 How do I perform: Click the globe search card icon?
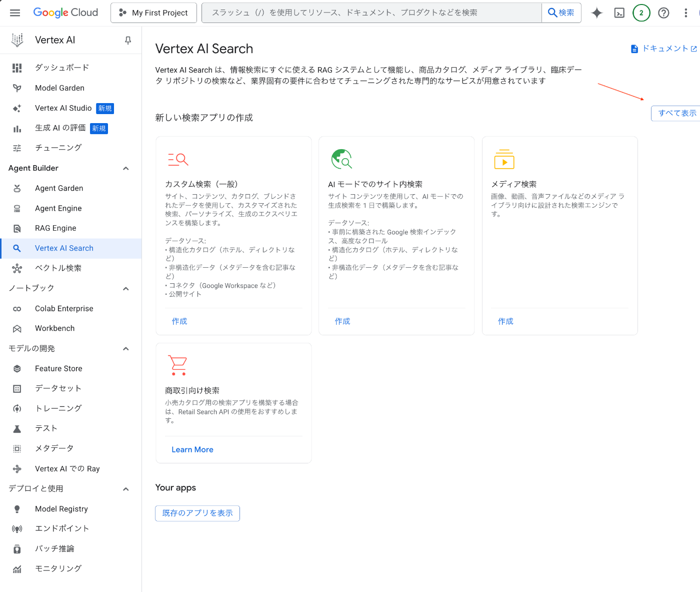342,159
